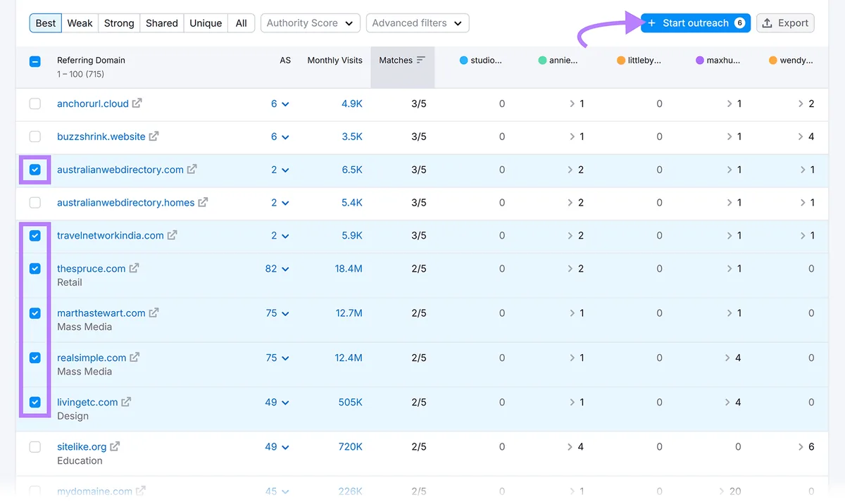Sort by Monthly Visits column header

[334, 61]
